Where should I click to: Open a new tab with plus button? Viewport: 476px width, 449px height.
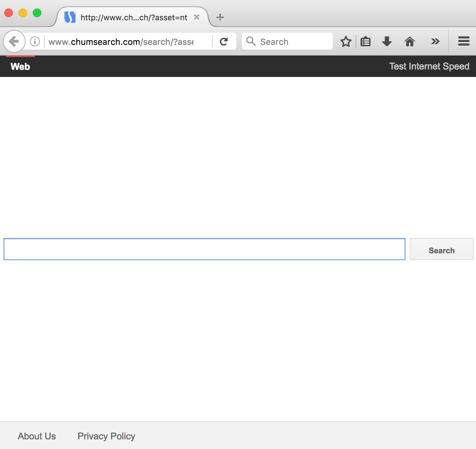pos(220,17)
